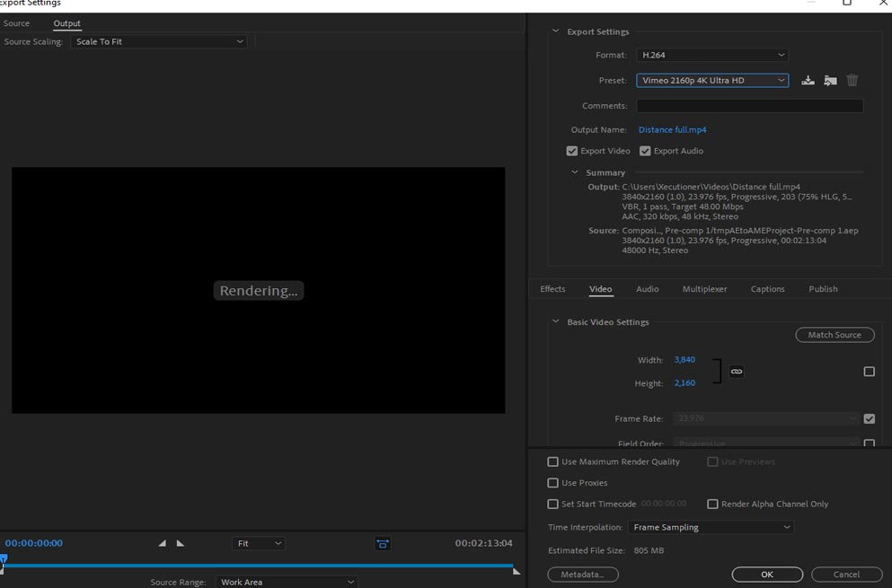Collapse the Summary section

pyautogui.click(x=574, y=172)
